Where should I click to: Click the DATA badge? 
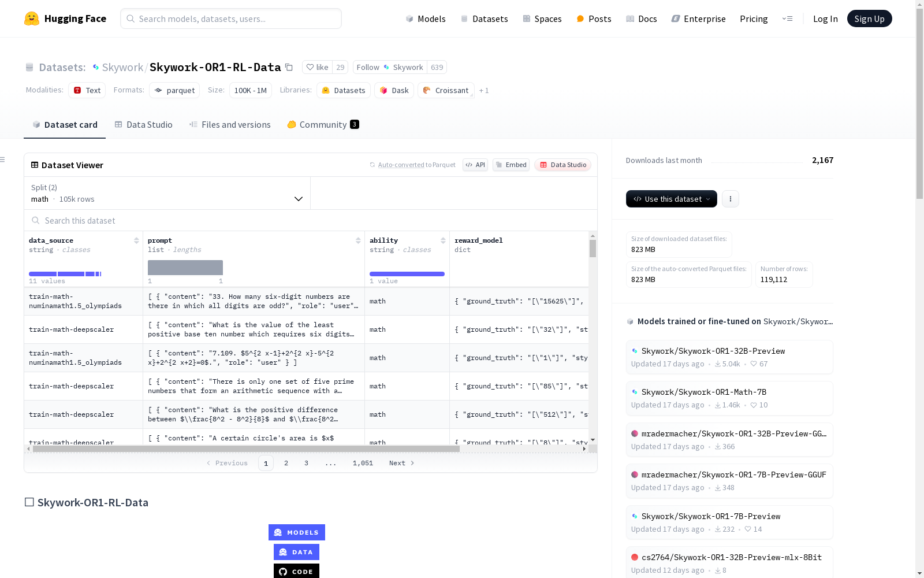point(296,552)
